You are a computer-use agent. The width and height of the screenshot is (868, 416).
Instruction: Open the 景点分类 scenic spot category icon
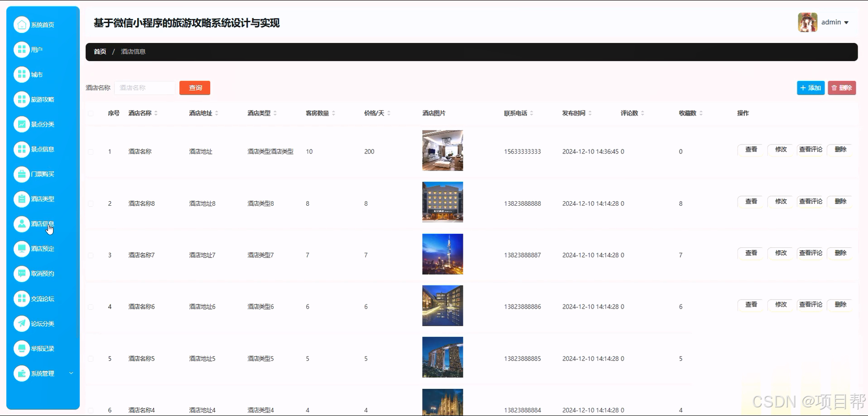(22, 124)
